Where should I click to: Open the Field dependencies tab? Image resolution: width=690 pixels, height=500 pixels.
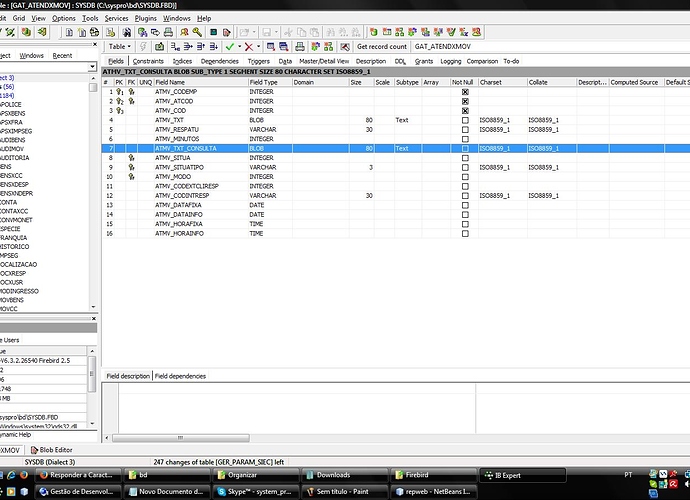coord(180,376)
